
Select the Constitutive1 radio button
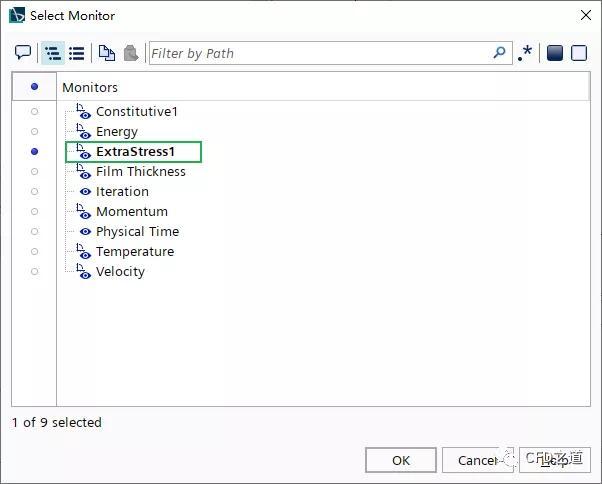click(x=35, y=112)
